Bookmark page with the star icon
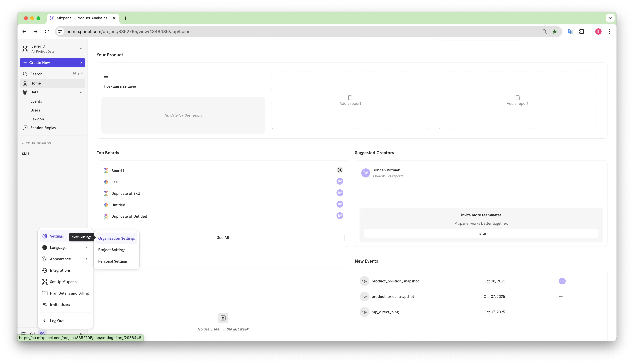 click(x=555, y=32)
